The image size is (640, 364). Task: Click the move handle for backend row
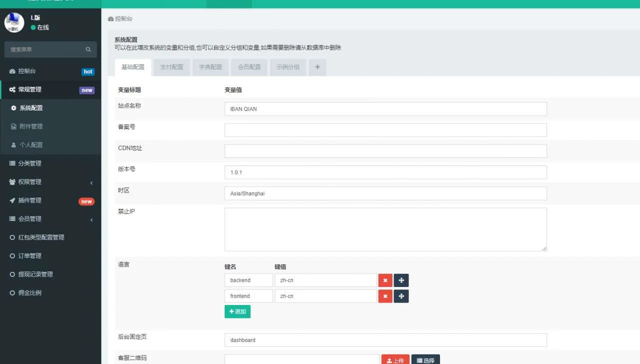coord(401,280)
